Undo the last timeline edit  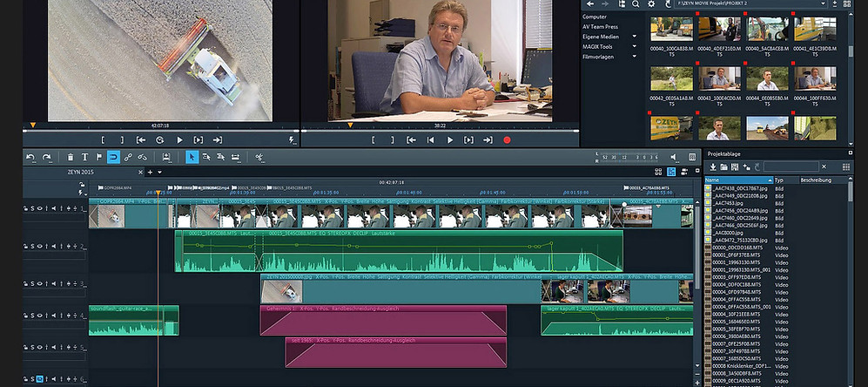click(31, 158)
